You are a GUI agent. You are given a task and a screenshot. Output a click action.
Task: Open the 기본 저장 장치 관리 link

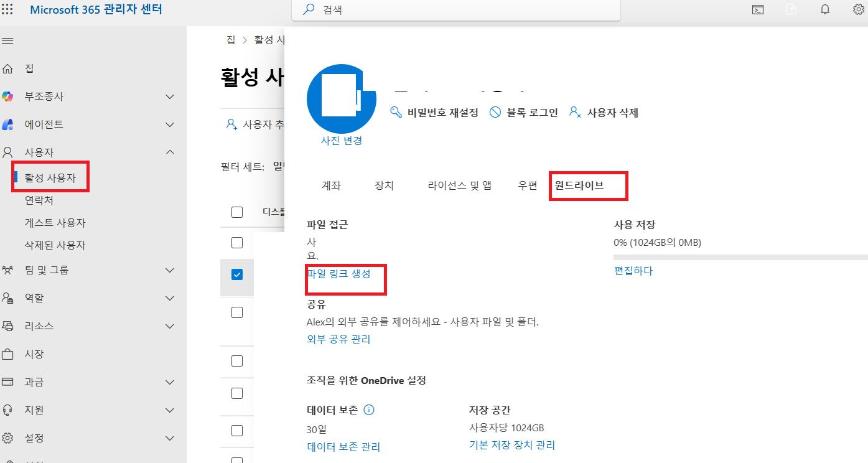pyautogui.click(x=512, y=445)
